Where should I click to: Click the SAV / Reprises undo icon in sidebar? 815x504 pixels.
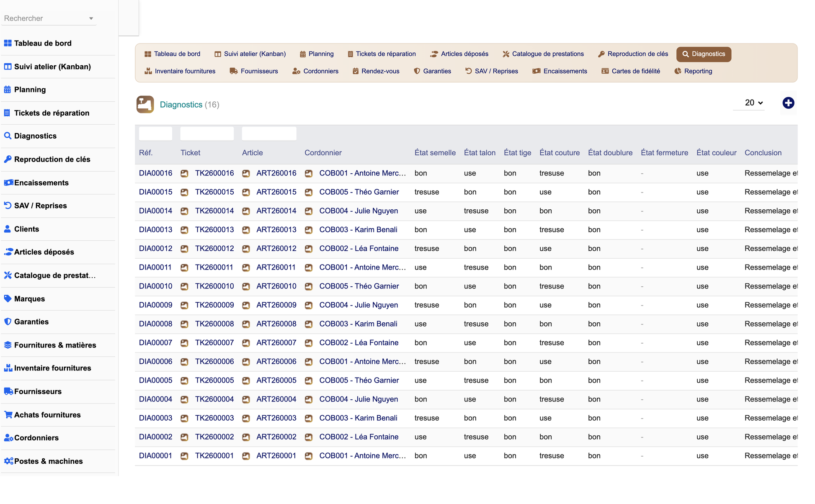point(8,206)
